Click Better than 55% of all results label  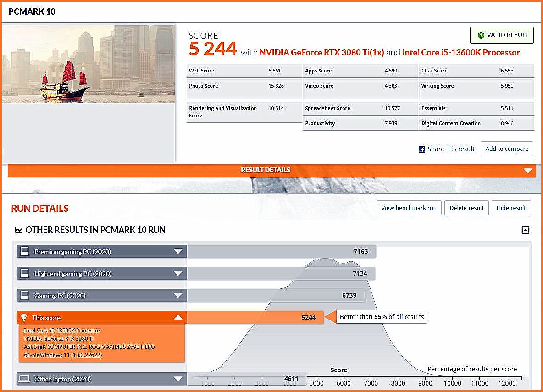point(382,317)
